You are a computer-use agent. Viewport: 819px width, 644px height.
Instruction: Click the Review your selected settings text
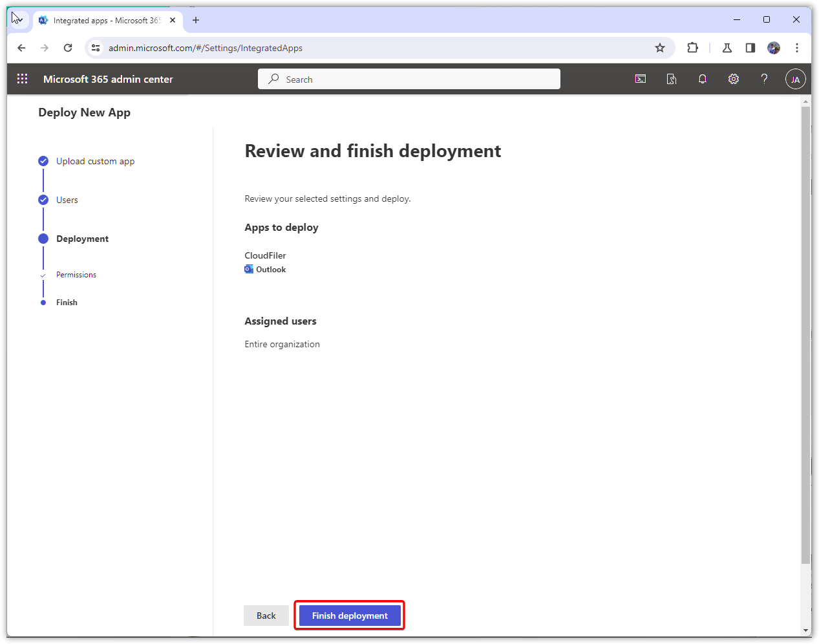pos(328,199)
